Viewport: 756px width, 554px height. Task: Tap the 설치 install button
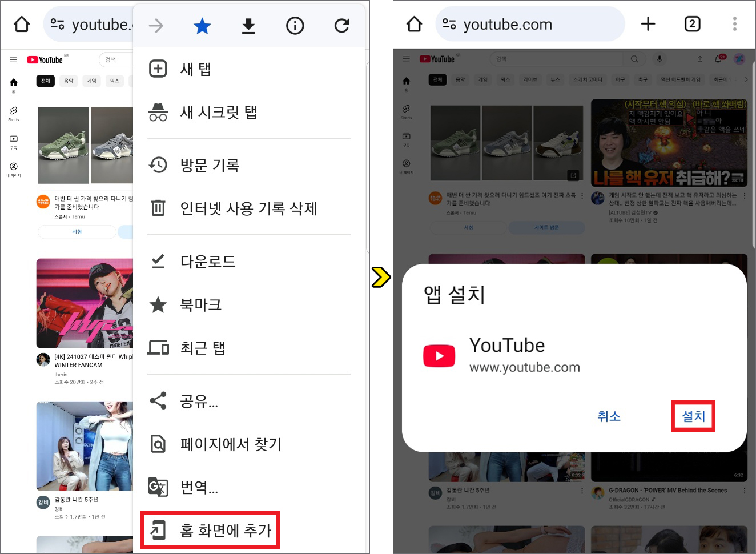[x=693, y=416]
